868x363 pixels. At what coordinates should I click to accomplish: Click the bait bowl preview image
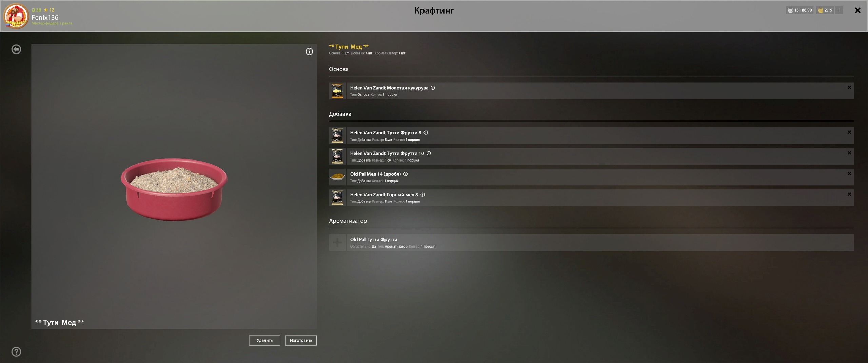click(x=174, y=189)
